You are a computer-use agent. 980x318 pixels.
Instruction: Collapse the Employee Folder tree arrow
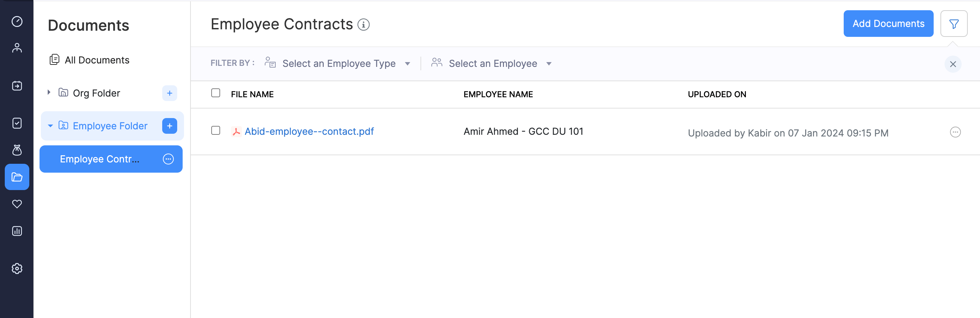pyautogui.click(x=50, y=126)
